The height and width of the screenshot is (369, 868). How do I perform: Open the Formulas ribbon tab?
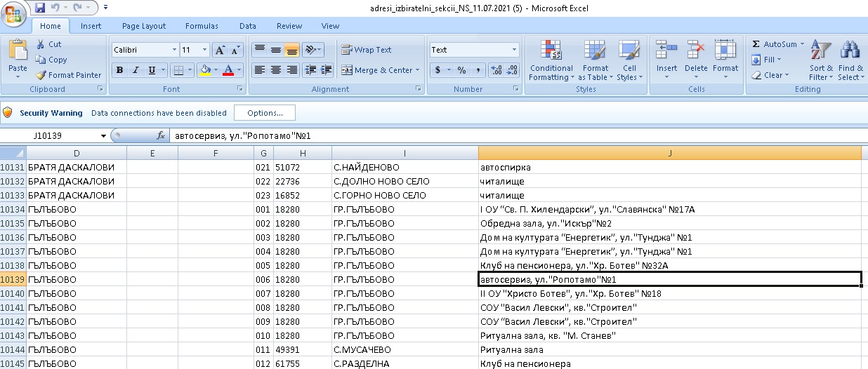click(x=202, y=26)
